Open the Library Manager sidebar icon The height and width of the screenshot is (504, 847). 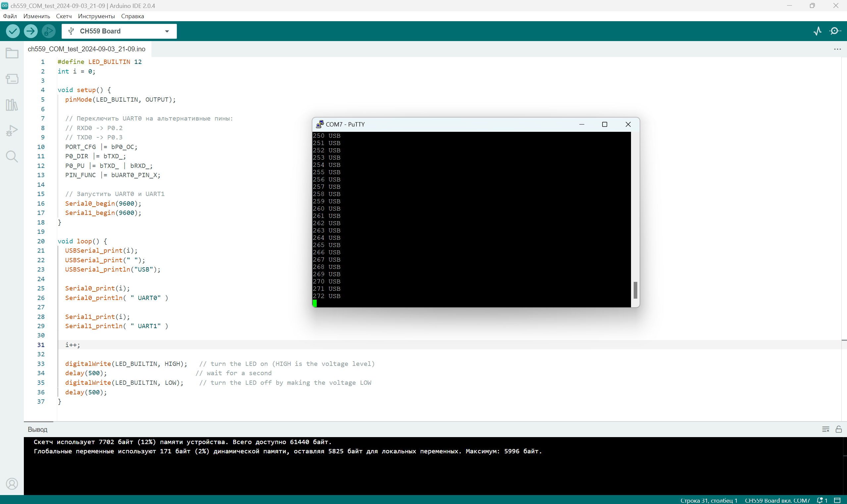(12, 105)
